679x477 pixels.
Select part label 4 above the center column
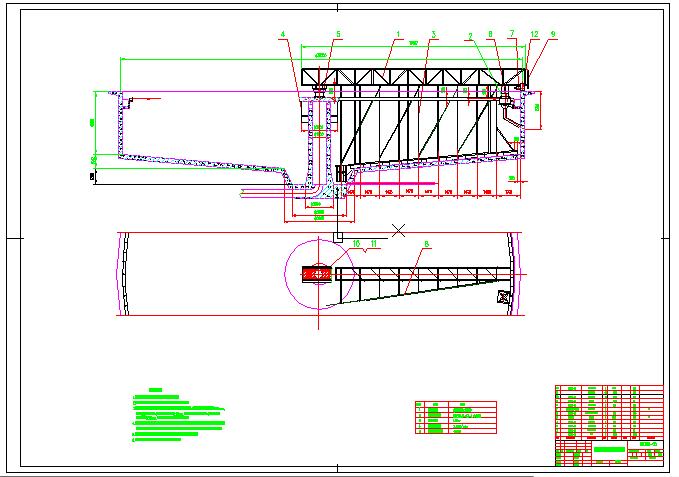[x=283, y=34]
